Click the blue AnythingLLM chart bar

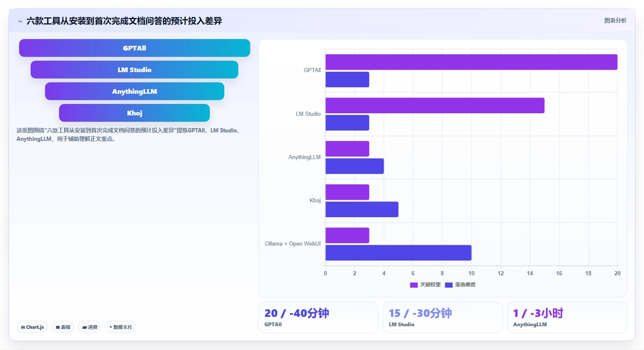[354, 166]
